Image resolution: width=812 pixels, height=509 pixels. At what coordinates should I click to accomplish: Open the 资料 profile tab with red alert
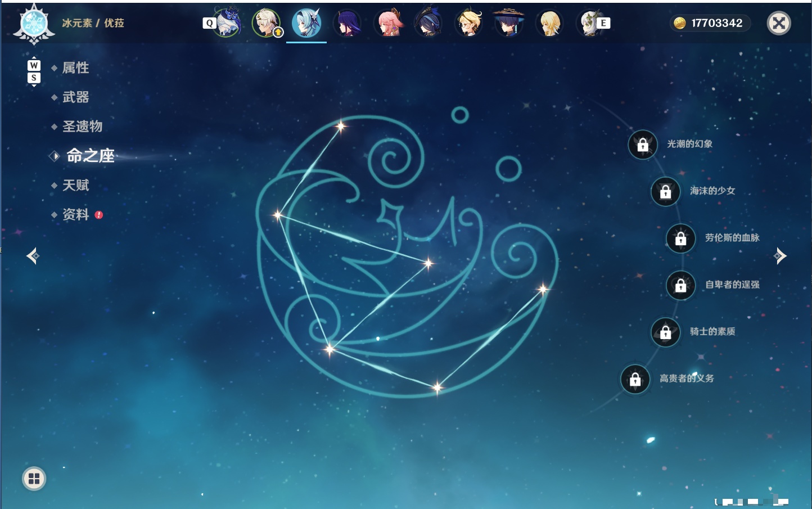(x=76, y=214)
